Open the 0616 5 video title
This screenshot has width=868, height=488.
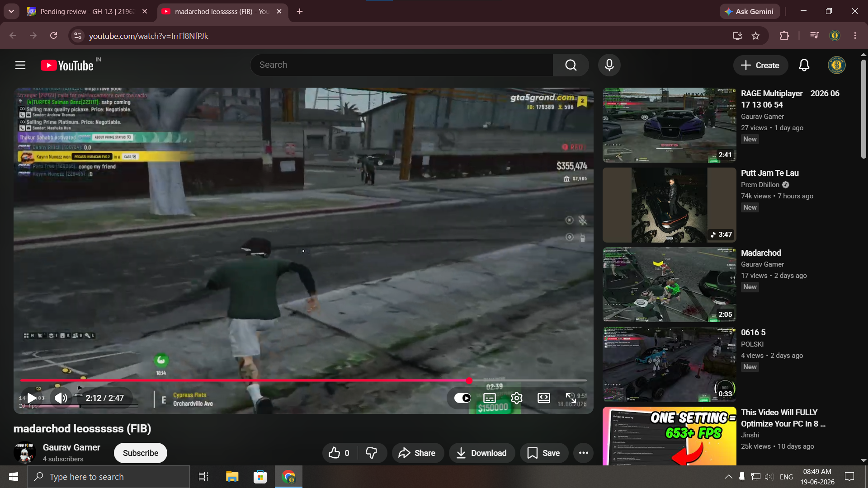[x=753, y=333]
